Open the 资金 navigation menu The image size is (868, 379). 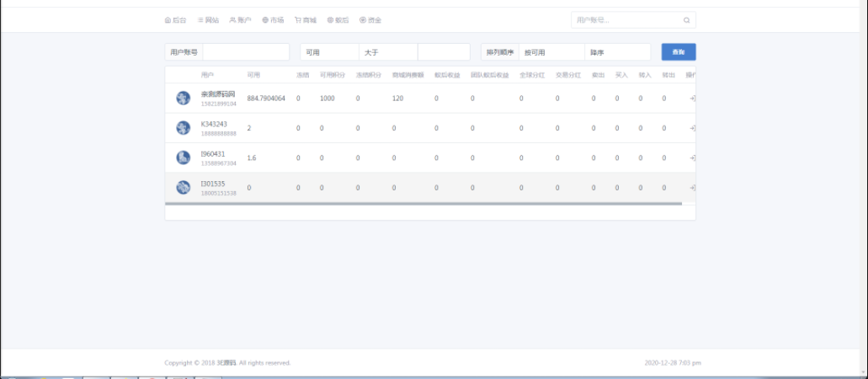370,20
